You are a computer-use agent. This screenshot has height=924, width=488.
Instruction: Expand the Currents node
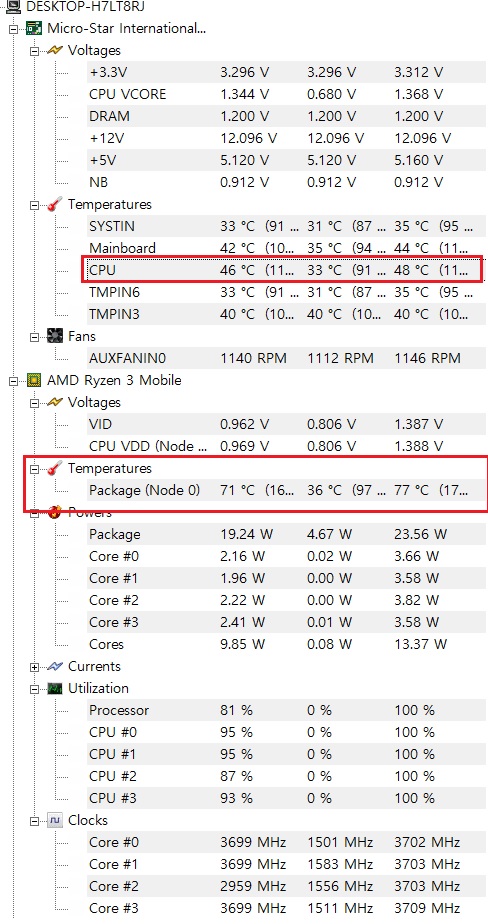35,667
